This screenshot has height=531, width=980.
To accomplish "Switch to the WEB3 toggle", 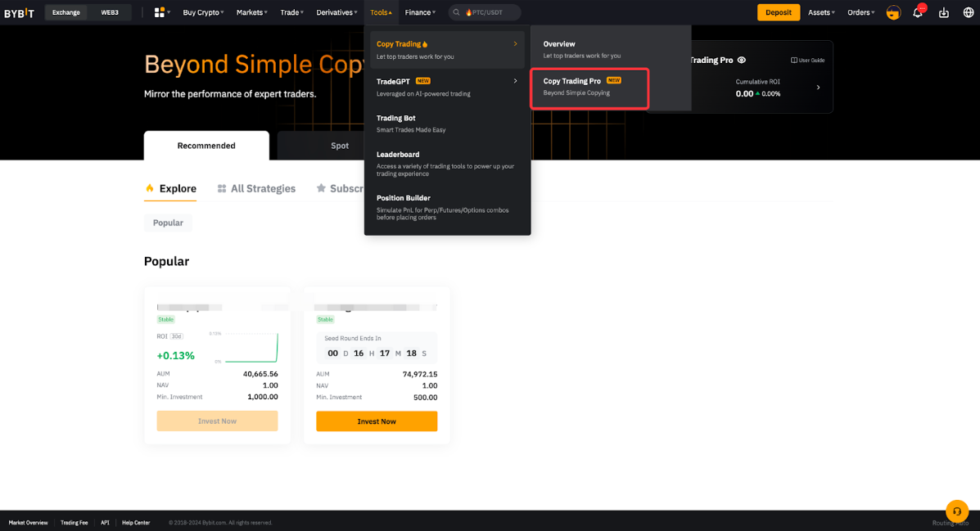I will 110,12.
